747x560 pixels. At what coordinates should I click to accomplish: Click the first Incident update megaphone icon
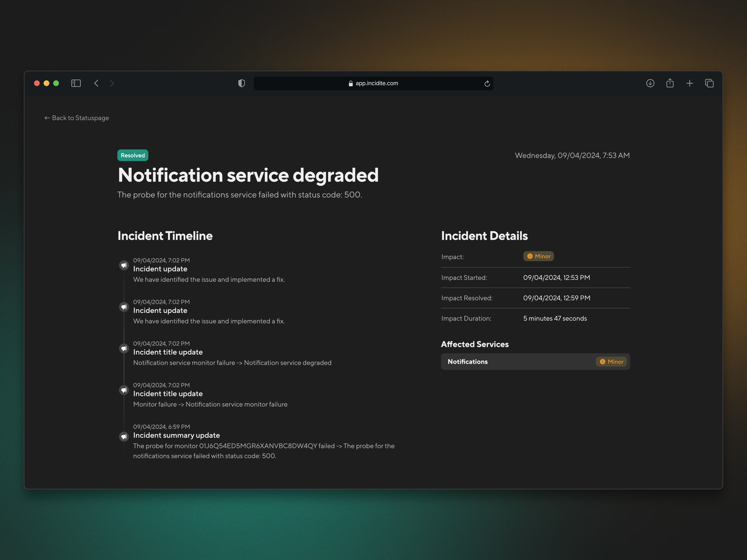click(x=124, y=265)
